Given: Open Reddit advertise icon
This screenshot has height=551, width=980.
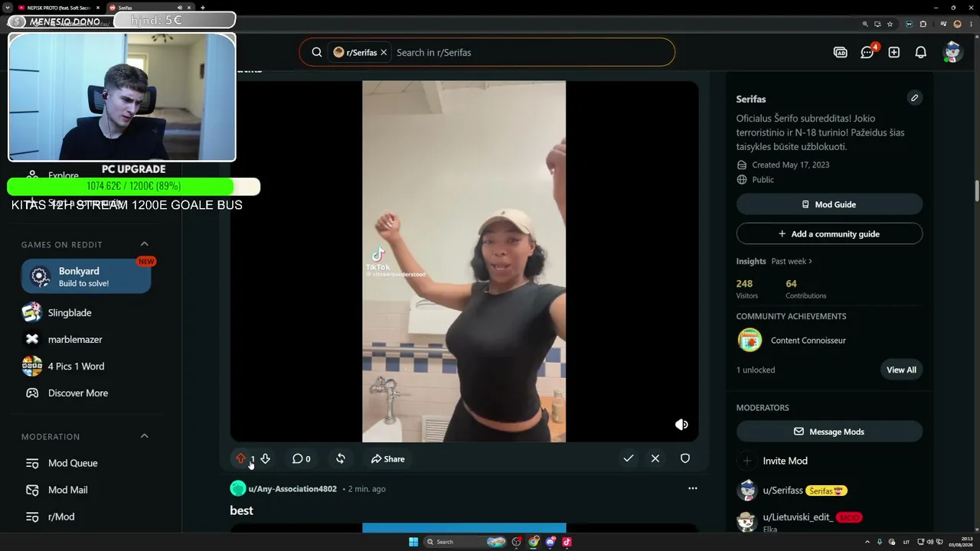Looking at the screenshot, I should click(x=840, y=52).
